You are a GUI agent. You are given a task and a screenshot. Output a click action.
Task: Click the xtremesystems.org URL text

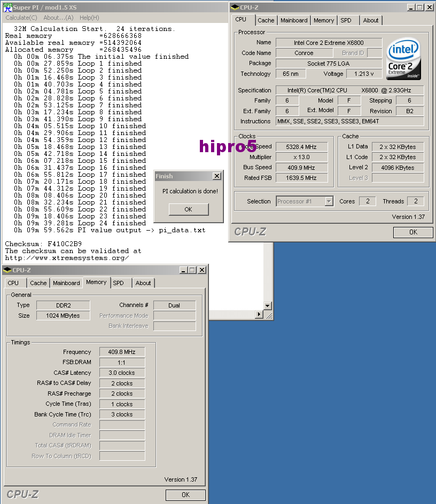(67, 258)
